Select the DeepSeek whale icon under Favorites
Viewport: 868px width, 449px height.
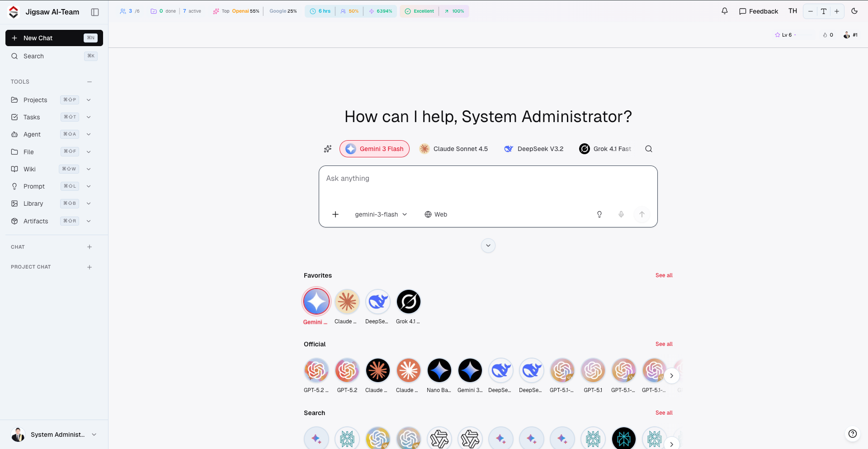click(x=378, y=302)
